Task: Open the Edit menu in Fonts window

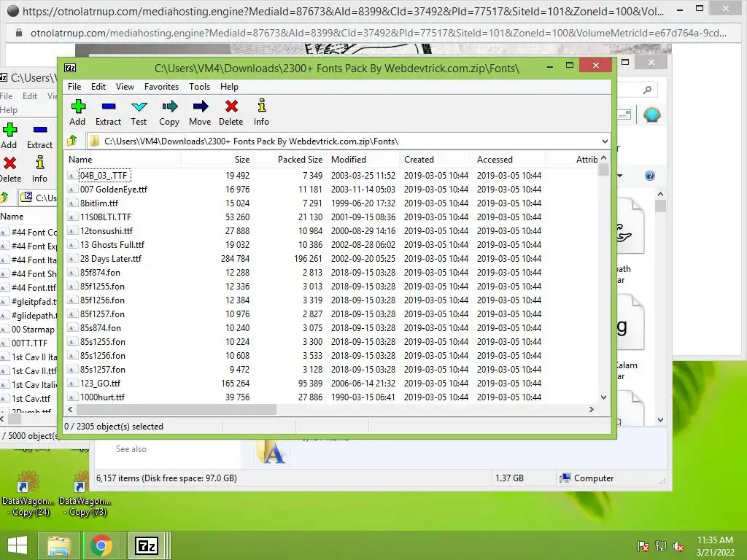Action: 98,87
